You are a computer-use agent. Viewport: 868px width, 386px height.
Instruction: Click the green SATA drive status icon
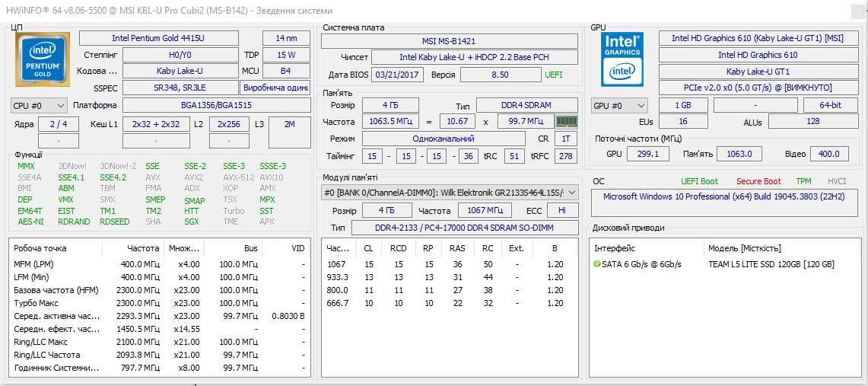596,264
